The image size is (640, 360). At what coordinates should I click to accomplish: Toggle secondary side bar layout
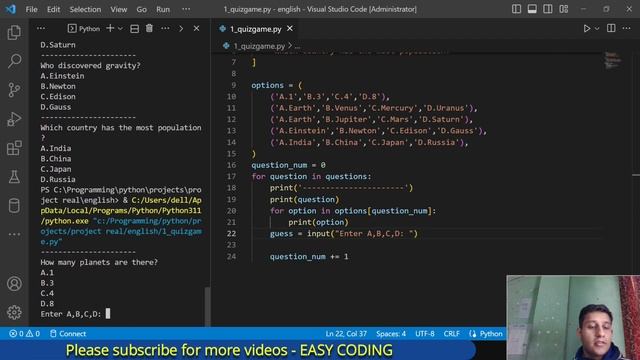[x=548, y=9]
